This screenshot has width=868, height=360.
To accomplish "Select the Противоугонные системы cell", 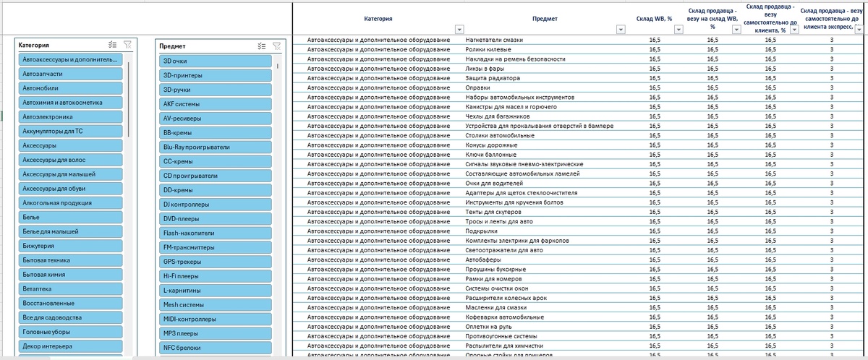I will [544, 336].
